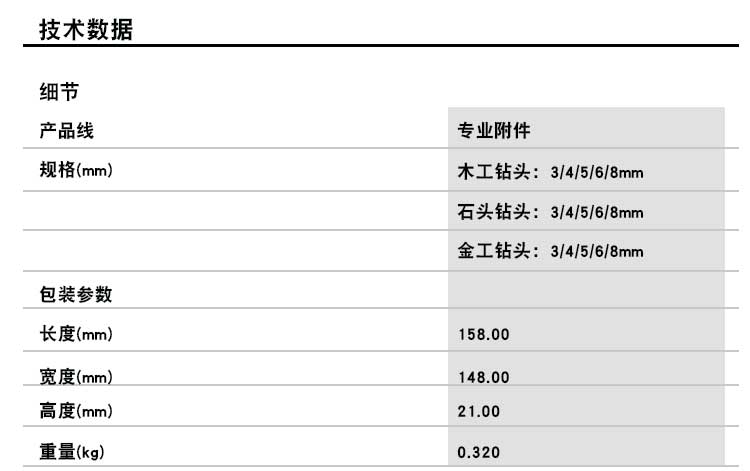Click the 技术数据 heading

click(85, 30)
